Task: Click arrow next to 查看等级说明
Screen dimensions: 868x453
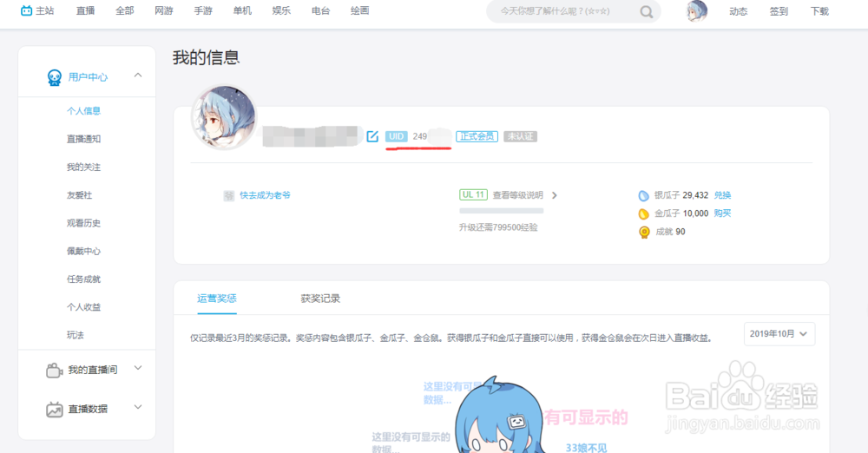Action: [x=554, y=195]
